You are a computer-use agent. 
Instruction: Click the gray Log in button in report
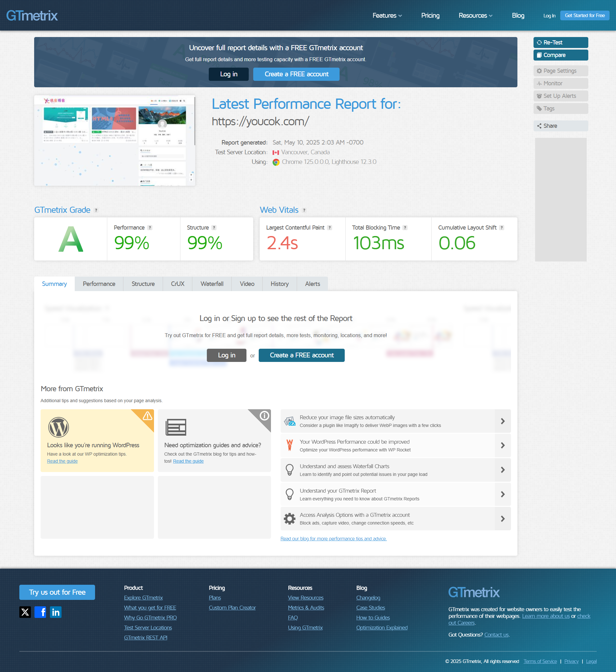(226, 355)
